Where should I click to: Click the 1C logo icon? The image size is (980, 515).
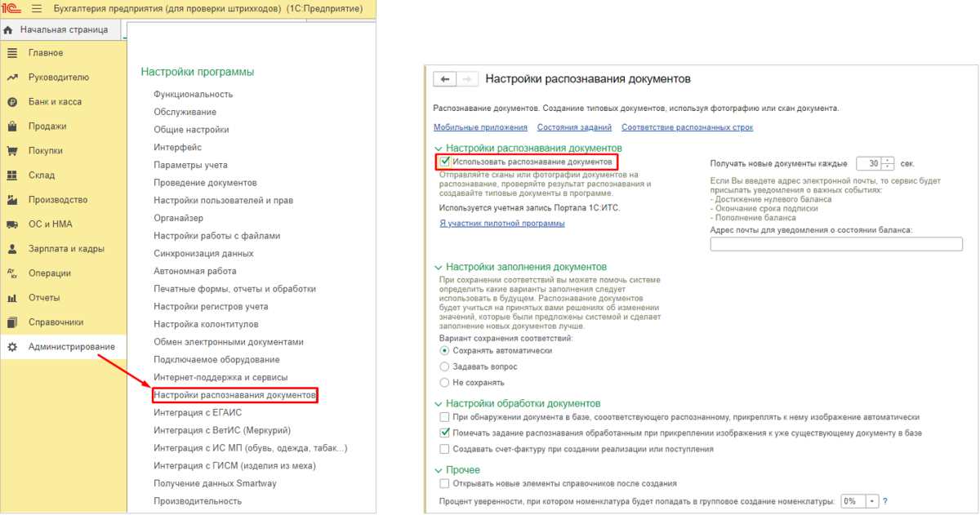coord(11,8)
